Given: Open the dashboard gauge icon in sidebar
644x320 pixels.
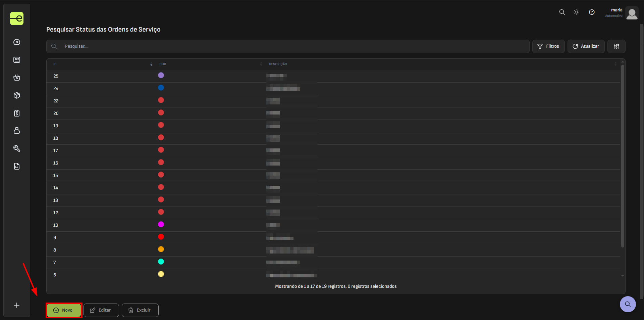Looking at the screenshot, I should click(x=17, y=42).
